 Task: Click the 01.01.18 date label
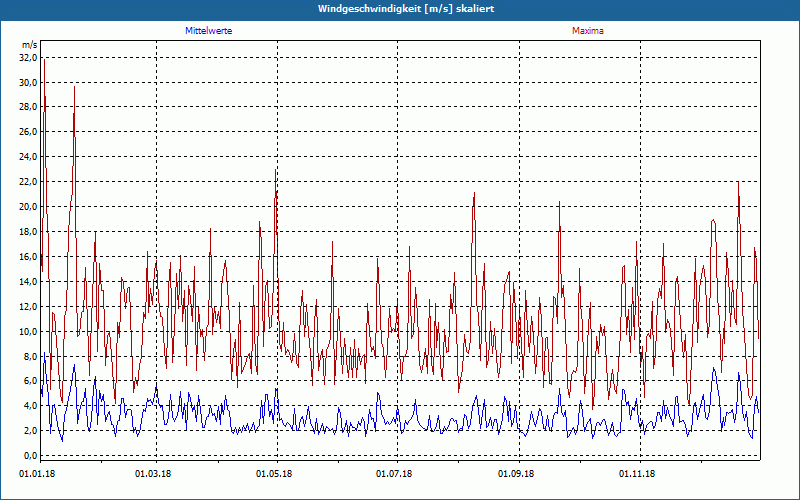point(37,474)
